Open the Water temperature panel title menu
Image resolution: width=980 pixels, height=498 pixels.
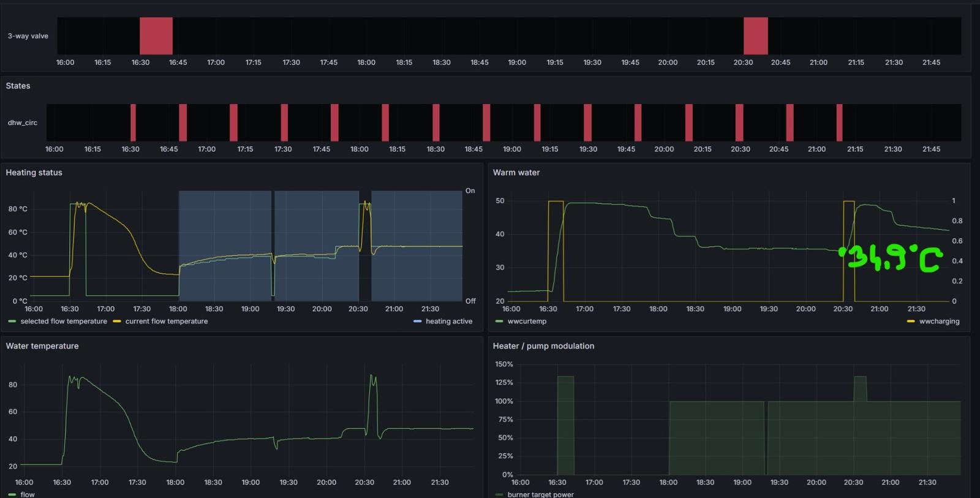tap(42, 346)
